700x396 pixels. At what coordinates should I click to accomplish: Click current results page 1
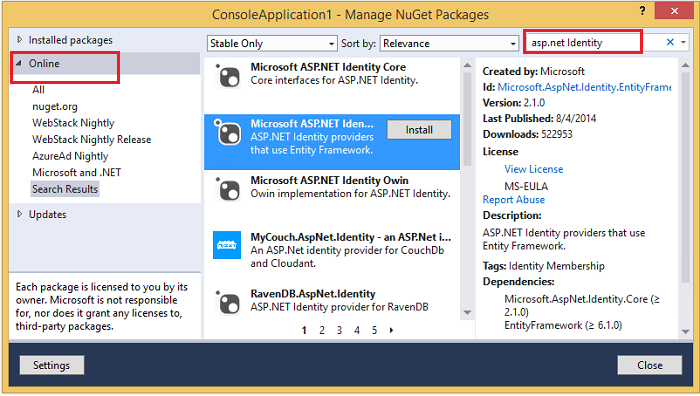[x=304, y=330]
